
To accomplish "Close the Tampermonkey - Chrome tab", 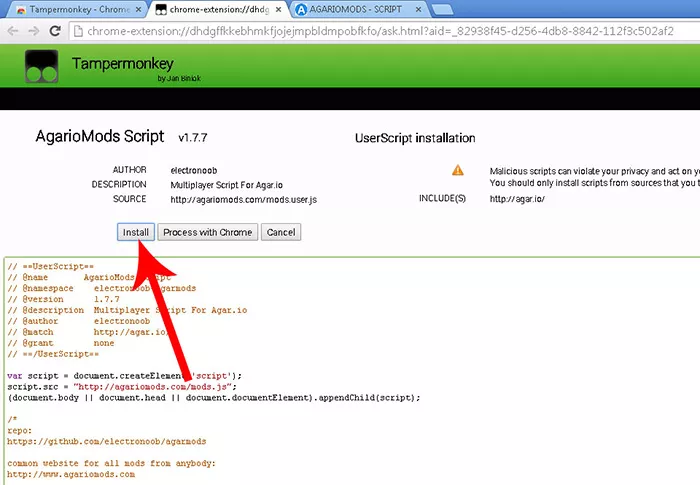I will [x=138, y=9].
